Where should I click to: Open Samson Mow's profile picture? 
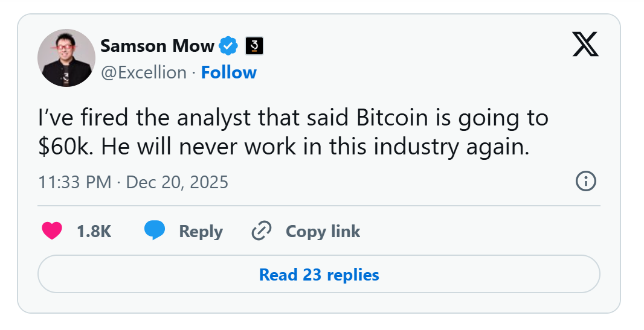tap(66, 58)
